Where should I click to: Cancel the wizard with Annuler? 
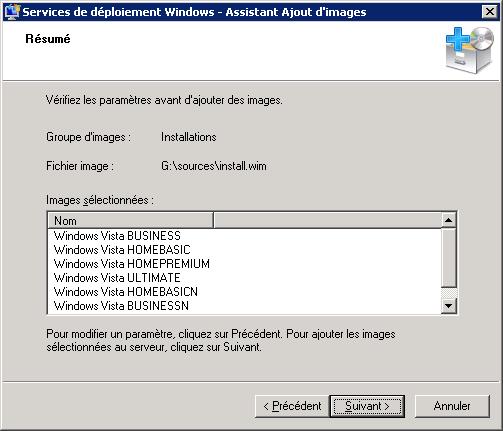click(452, 406)
